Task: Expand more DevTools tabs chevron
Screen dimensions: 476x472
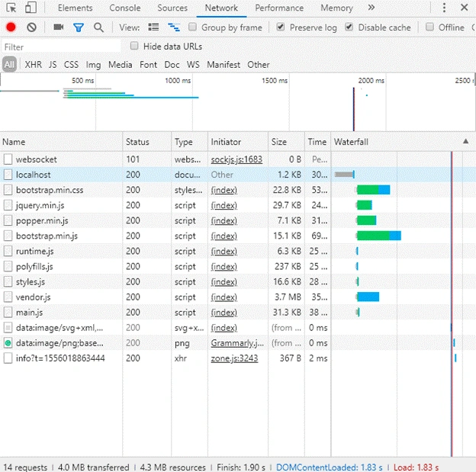Action: tap(371, 8)
